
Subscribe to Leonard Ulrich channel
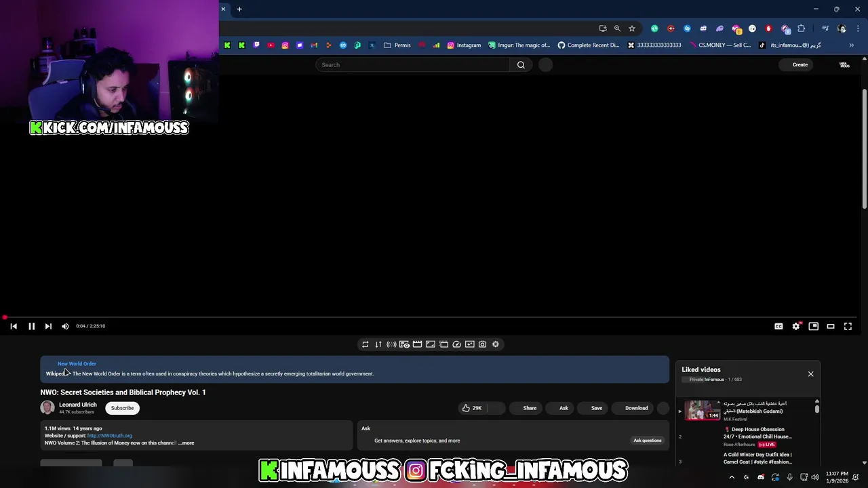pyautogui.click(x=122, y=408)
